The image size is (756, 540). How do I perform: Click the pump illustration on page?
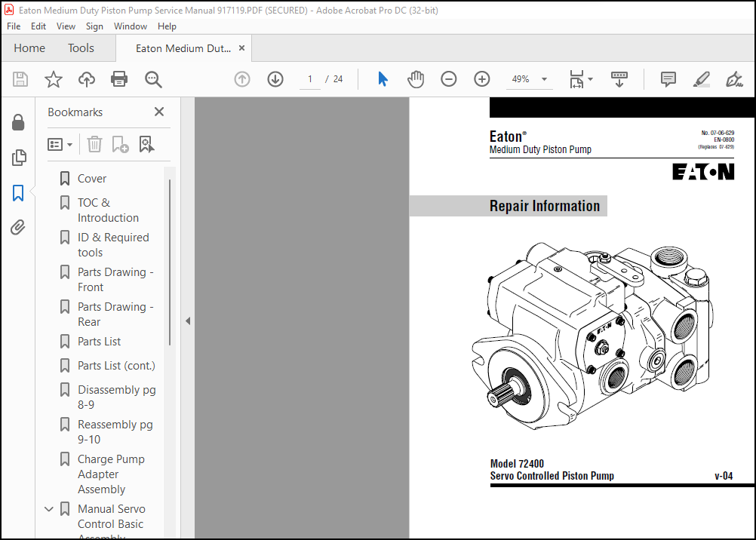point(592,336)
